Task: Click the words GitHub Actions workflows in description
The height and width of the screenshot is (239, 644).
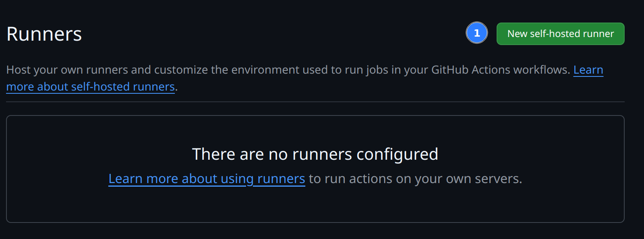Action: pos(500,70)
